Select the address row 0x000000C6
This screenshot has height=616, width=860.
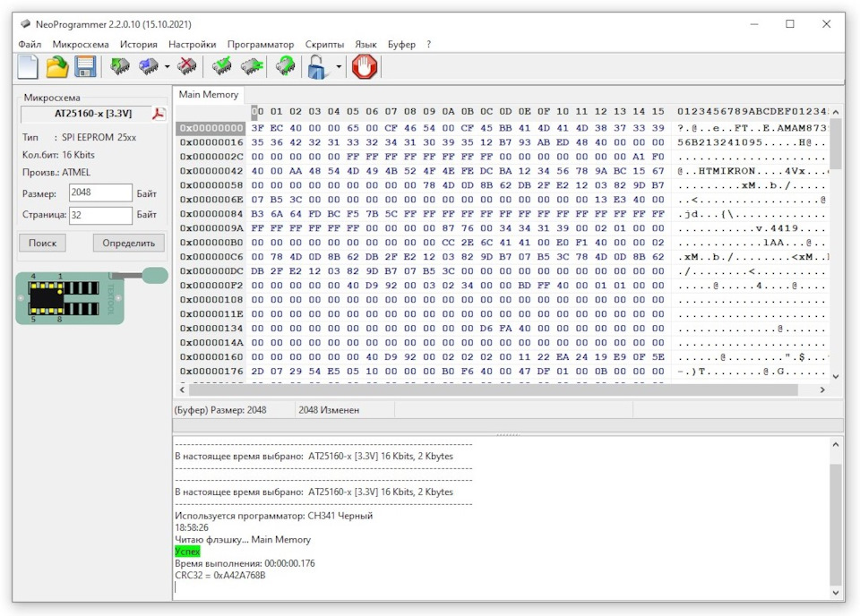click(211, 256)
